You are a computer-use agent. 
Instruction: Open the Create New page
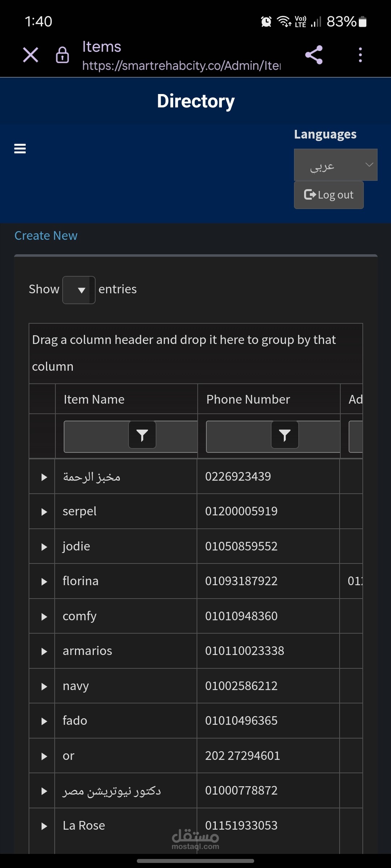coord(46,235)
